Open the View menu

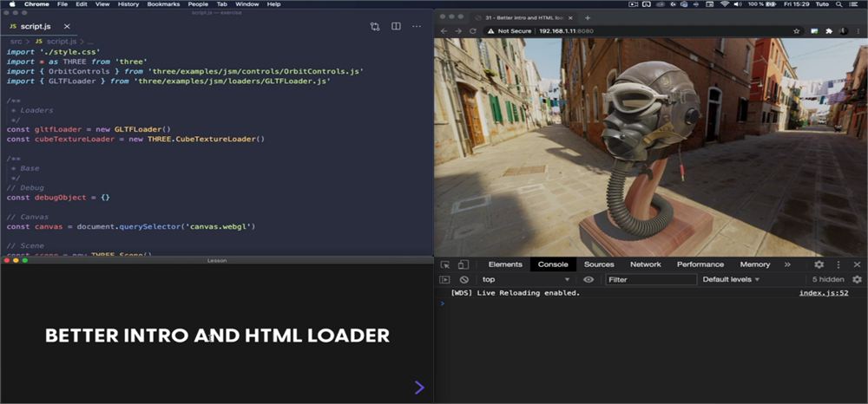coord(102,3)
